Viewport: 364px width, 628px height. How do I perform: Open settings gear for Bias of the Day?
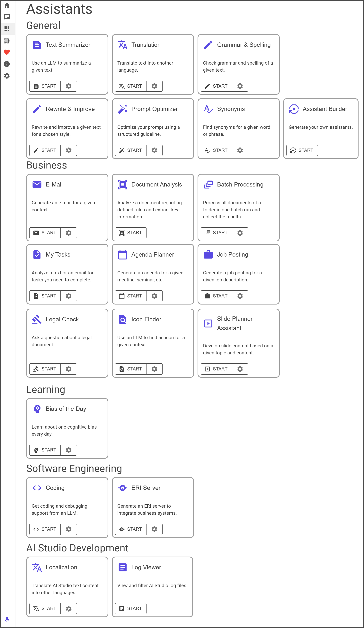coord(69,450)
